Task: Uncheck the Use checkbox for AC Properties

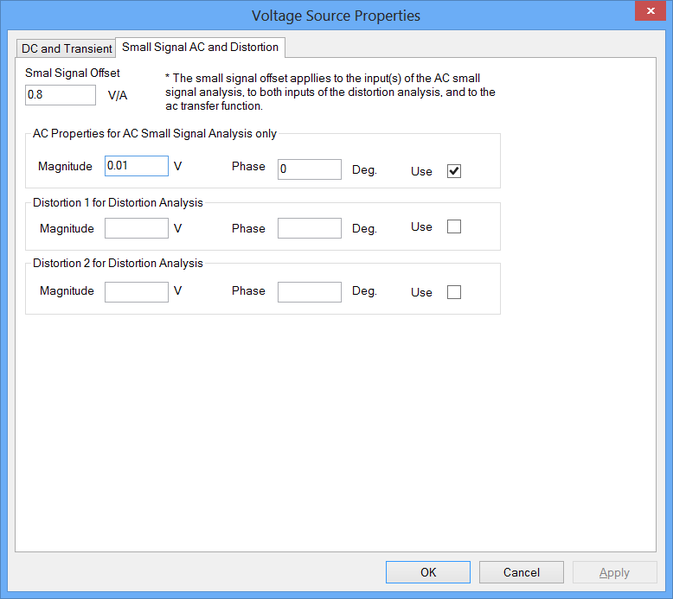Action: click(x=454, y=171)
